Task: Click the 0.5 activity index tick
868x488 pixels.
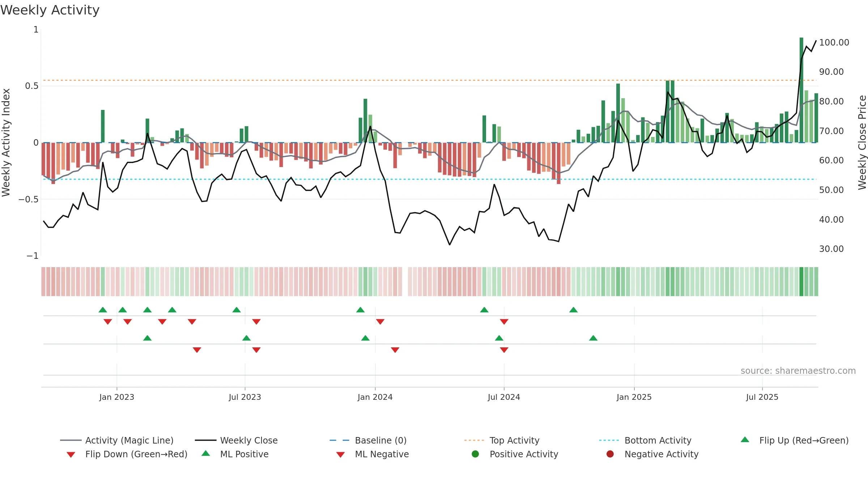Action: pos(31,86)
